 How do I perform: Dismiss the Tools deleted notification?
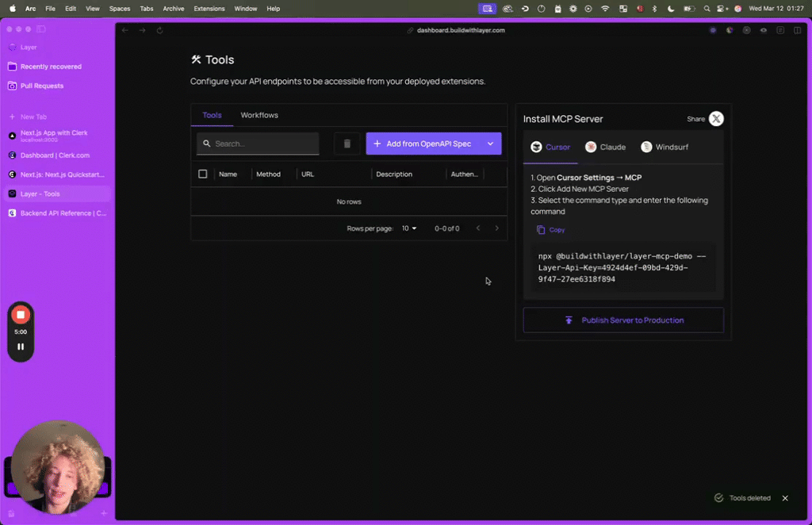point(785,498)
